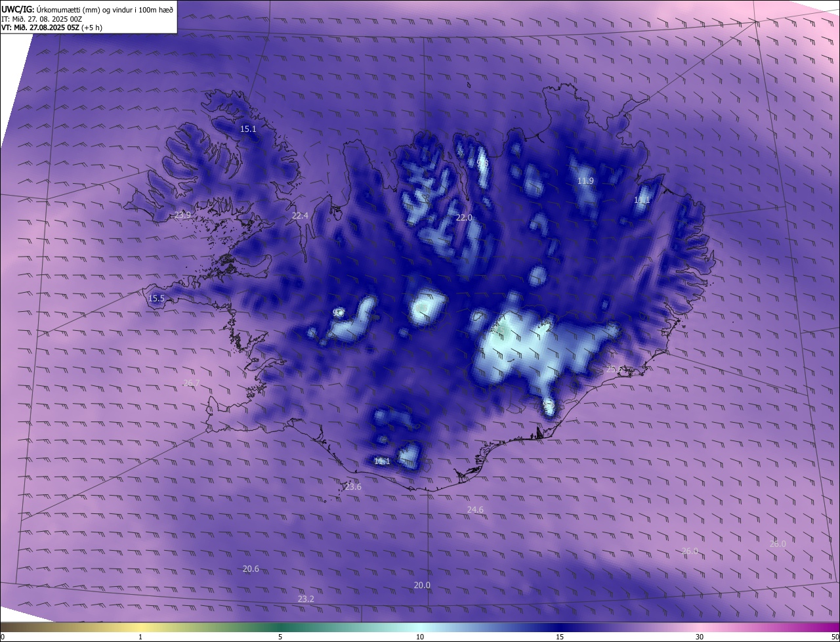
Task: Click the legend tick label 0
Action: click(3, 637)
